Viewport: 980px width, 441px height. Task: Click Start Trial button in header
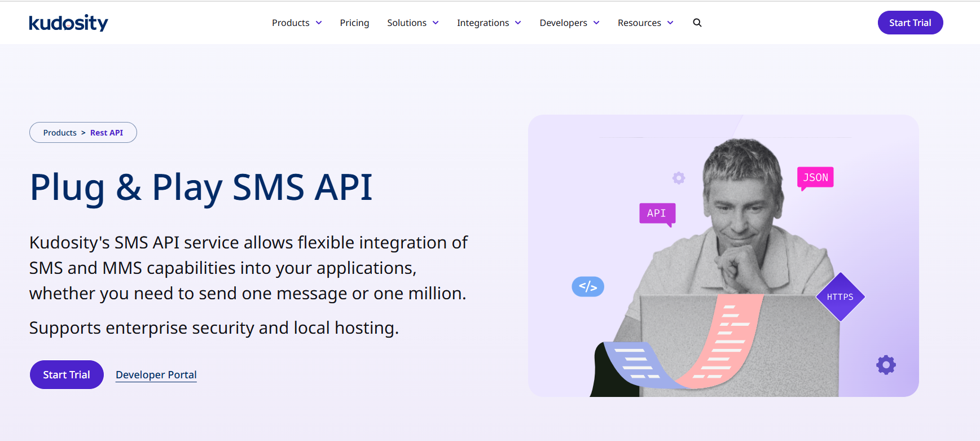click(x=910, y=23)
